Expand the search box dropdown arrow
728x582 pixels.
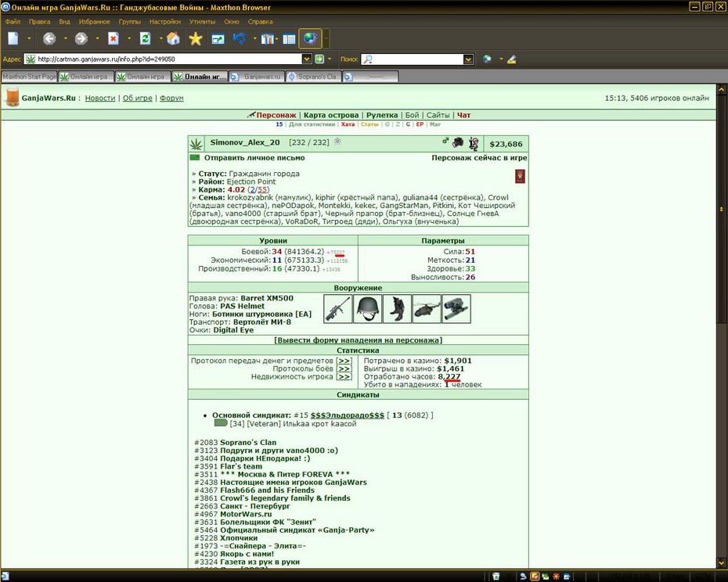[x=468, y=59]
